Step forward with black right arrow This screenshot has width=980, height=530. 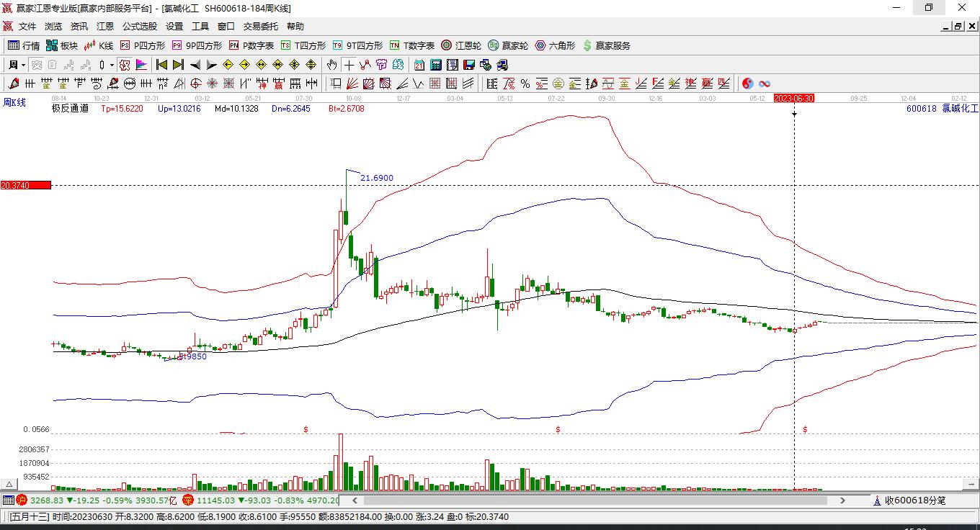coord(211,65)
